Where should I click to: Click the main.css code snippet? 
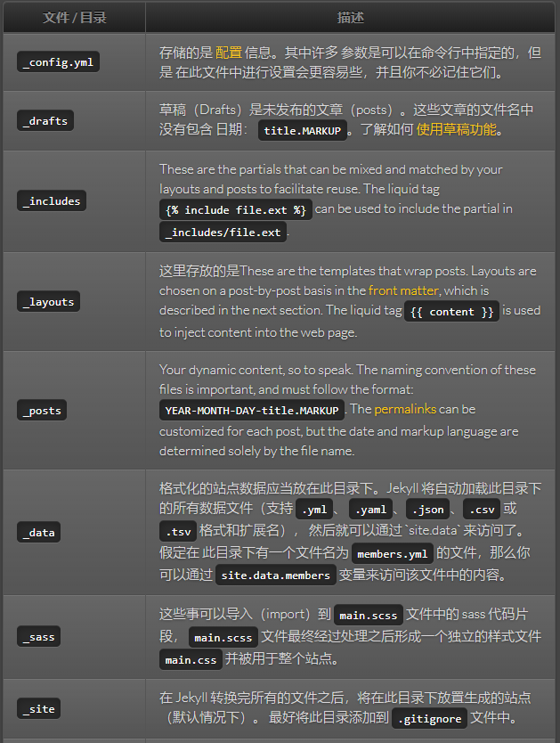pos(191,659)
